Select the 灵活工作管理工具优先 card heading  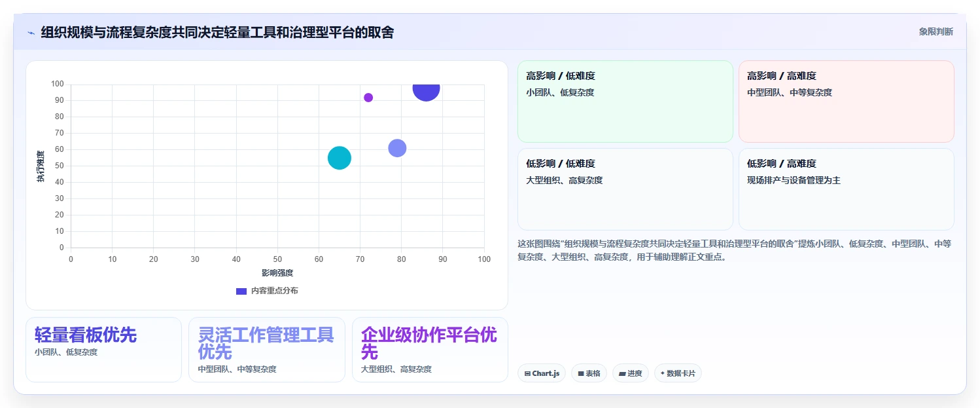[x=266, y=343]
